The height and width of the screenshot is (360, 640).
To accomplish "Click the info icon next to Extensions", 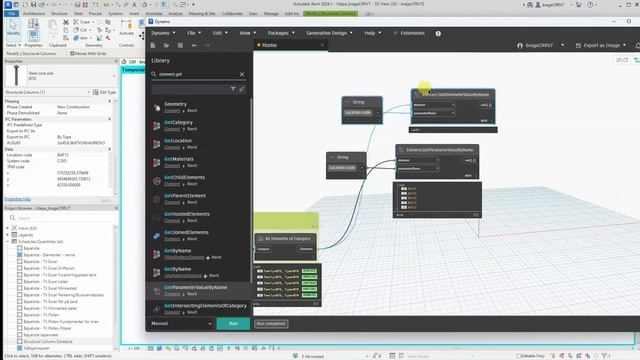I will point(438,33).
